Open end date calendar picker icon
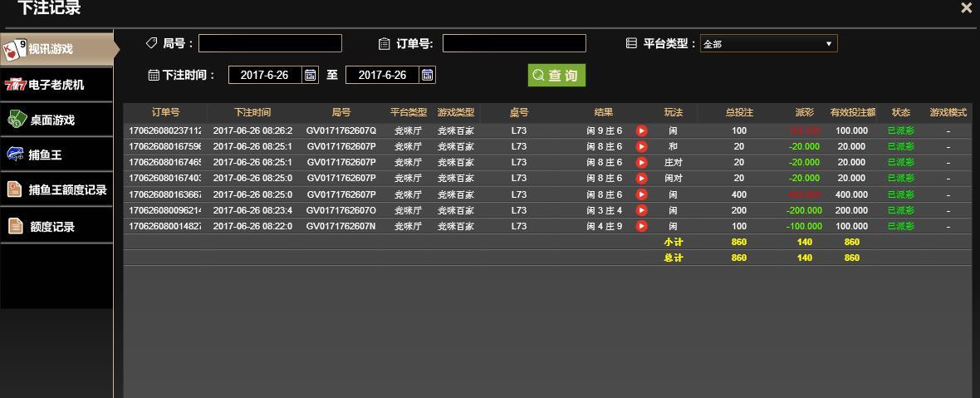Screen dimensions: 980x398 [x=427, y=75]
